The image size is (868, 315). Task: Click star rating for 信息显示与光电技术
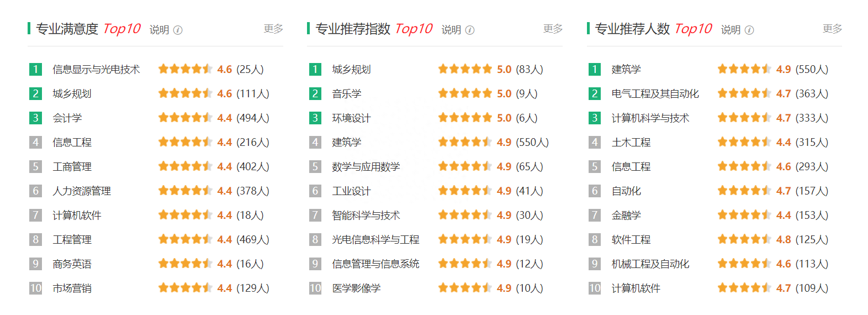click(x=186, y=69)
